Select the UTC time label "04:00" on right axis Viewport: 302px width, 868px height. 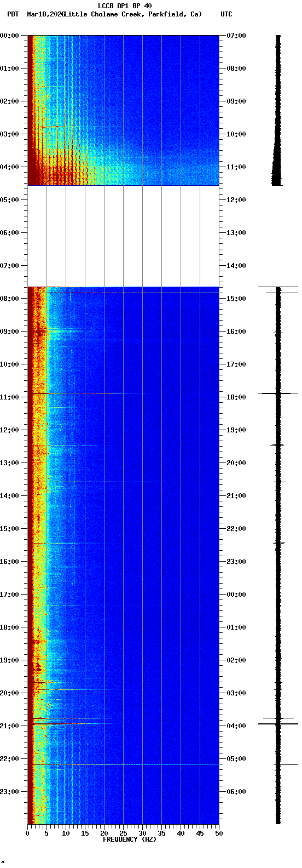point(236,726)
